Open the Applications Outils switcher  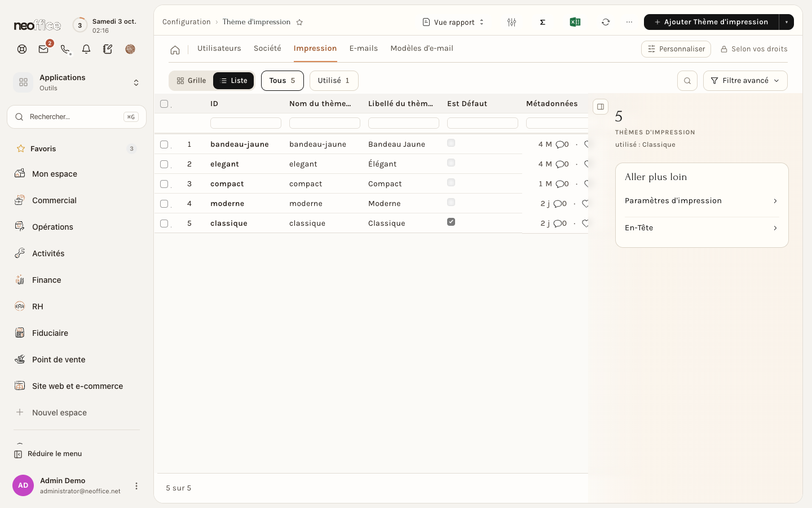pyautogui.click(x=77, y=82)
